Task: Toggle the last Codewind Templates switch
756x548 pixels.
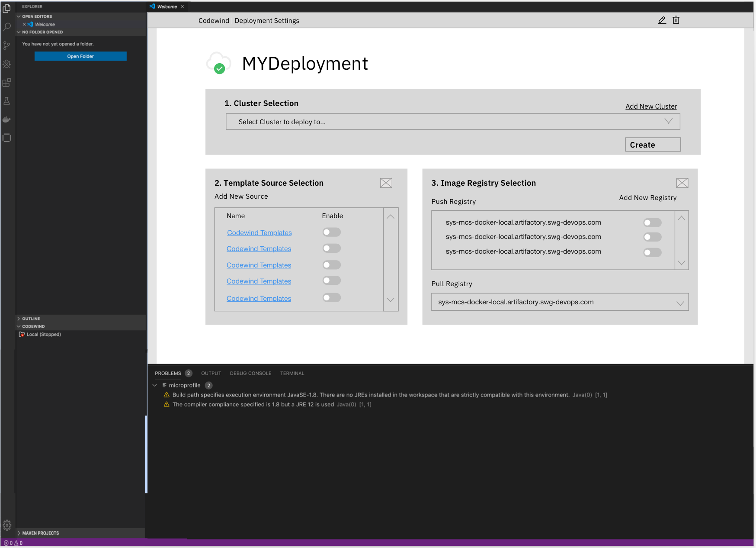Action: 331,298
